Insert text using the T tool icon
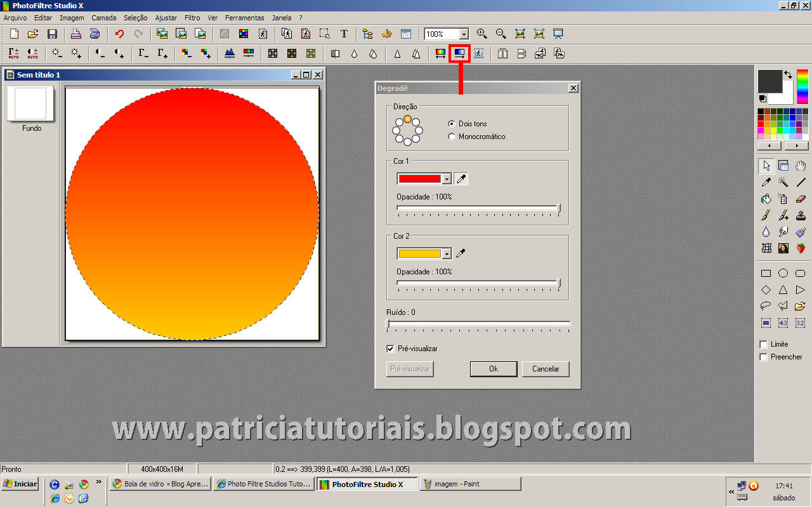Screen dimensions: 812x508 (344, 34)
